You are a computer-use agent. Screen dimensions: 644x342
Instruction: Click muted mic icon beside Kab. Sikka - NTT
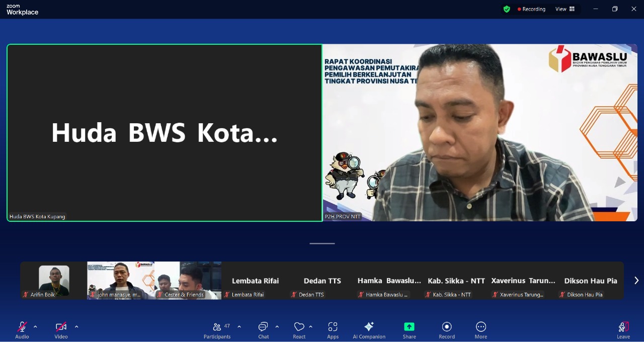(x=428, y=295)
